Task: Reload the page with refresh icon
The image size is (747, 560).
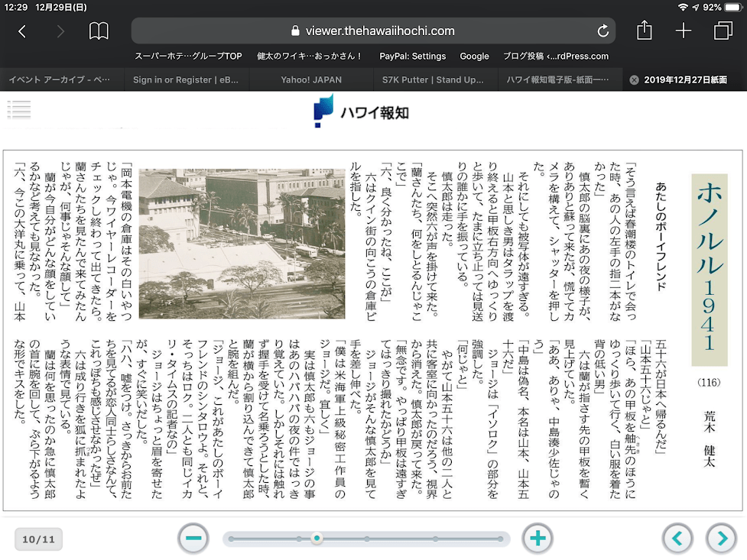Action: (603, 31)
